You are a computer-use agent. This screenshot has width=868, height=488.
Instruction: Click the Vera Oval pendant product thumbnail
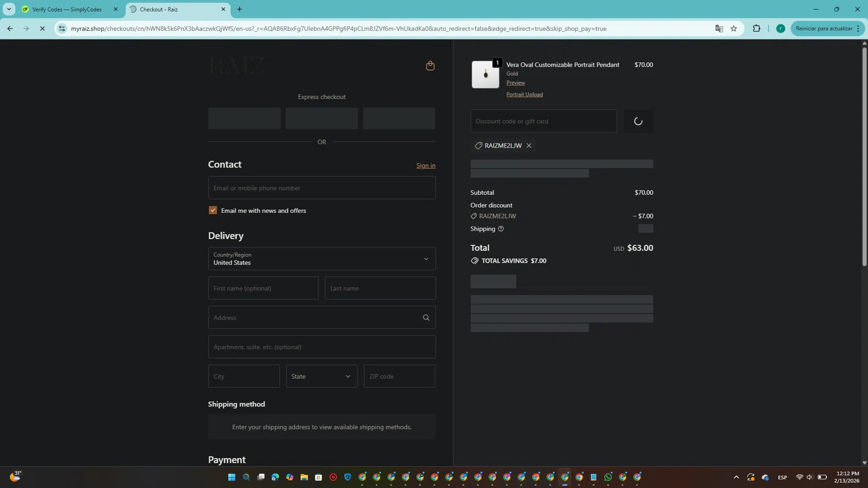(x=486, y=75)
